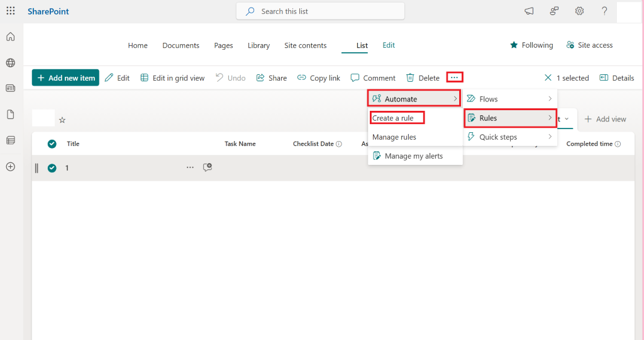Click the SharePoint logo link
Viewport: 644px width, 340px height.
pyautogui.click(x=48, y=11)
